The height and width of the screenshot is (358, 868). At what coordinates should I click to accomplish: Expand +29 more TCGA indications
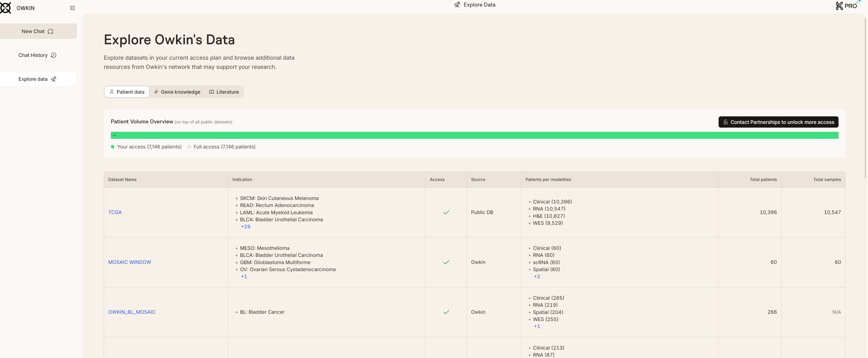(x=245, y=227)
